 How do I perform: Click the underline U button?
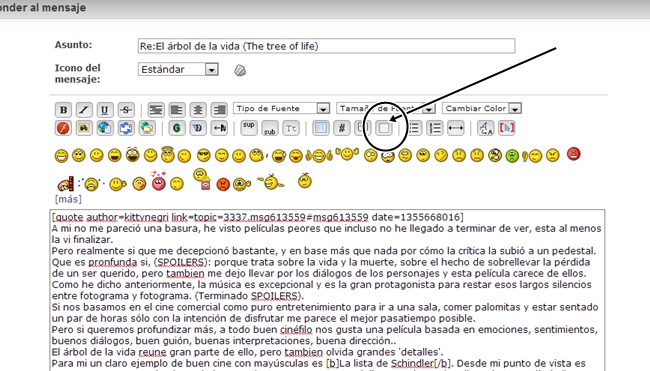[x=104, y=110]
